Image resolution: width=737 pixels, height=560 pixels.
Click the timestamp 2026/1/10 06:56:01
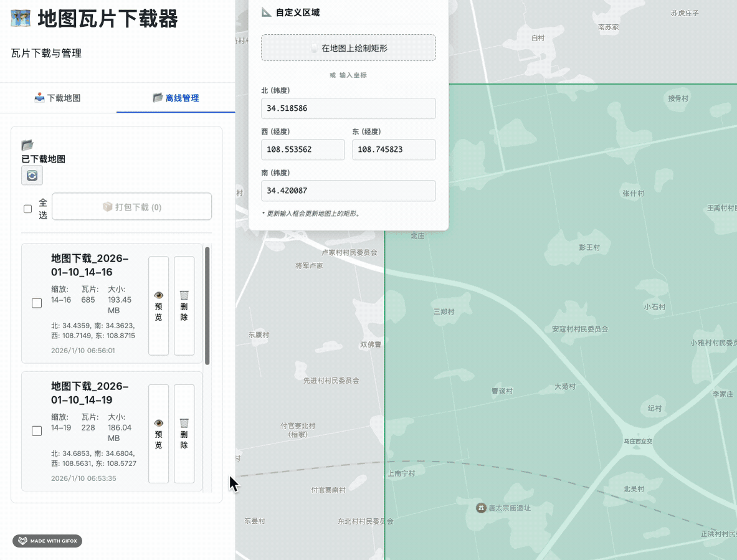point(83,351)
